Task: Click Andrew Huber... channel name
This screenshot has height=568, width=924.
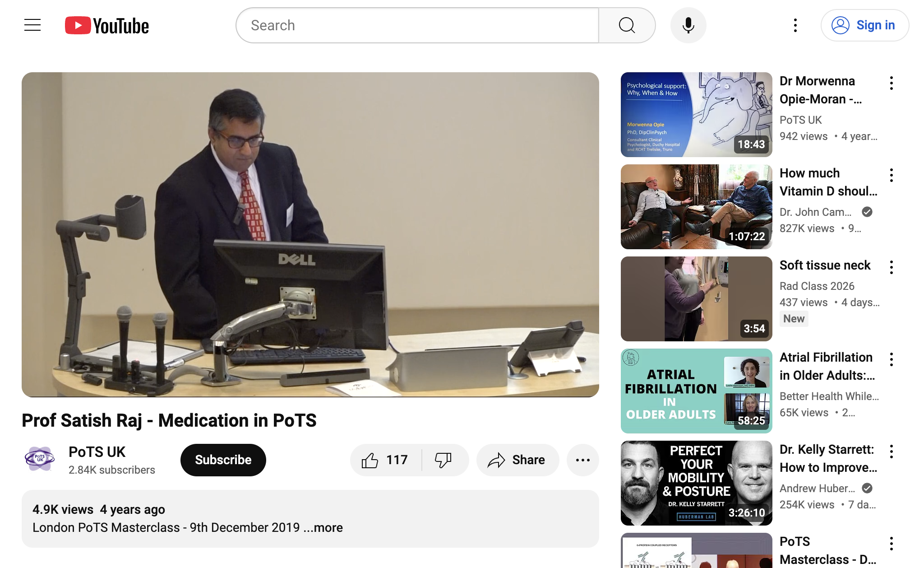Action: [818, 488]
